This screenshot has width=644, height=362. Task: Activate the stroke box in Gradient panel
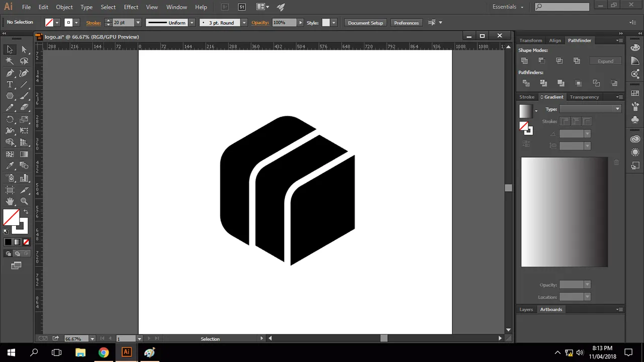tap(528, 131)
